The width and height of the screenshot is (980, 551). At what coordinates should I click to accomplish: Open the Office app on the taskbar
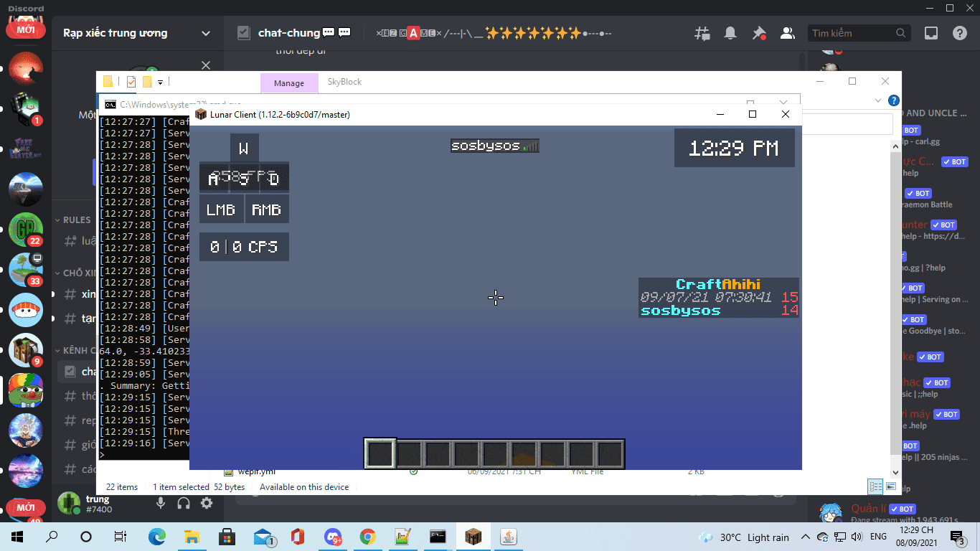297,537
